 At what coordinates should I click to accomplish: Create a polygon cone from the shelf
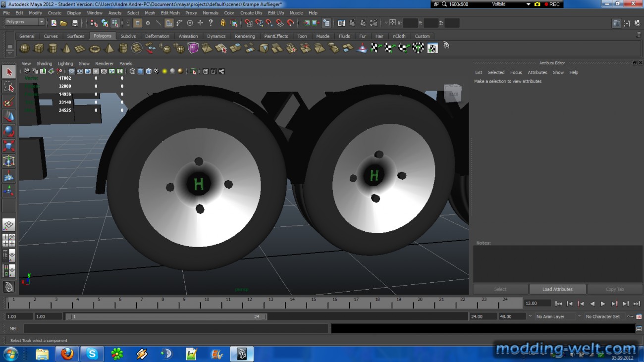[x=66, y=48]
